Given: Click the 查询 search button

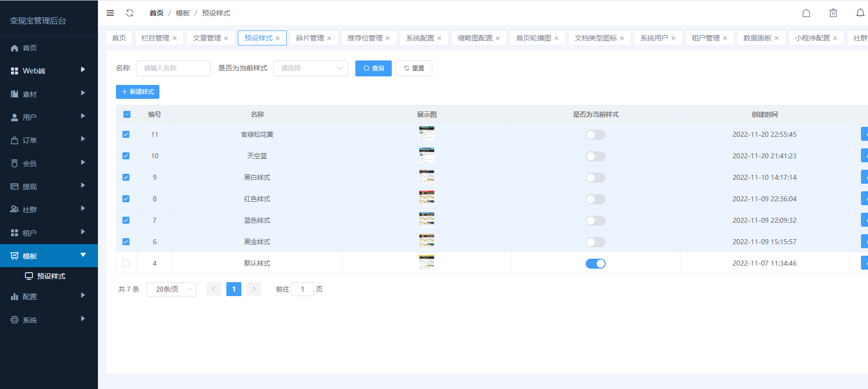Looking at the screenshot, I should pyautogui.click(x=373, y=68).
